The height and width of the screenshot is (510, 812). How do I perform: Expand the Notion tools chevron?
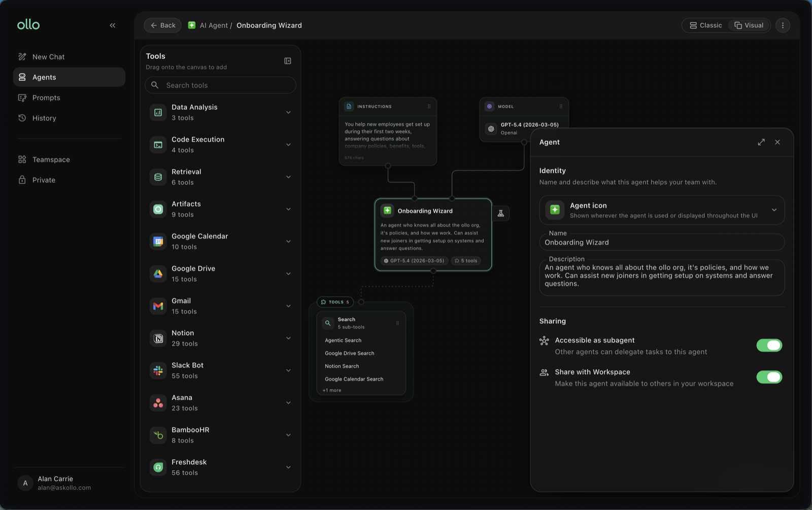point(288,338)
